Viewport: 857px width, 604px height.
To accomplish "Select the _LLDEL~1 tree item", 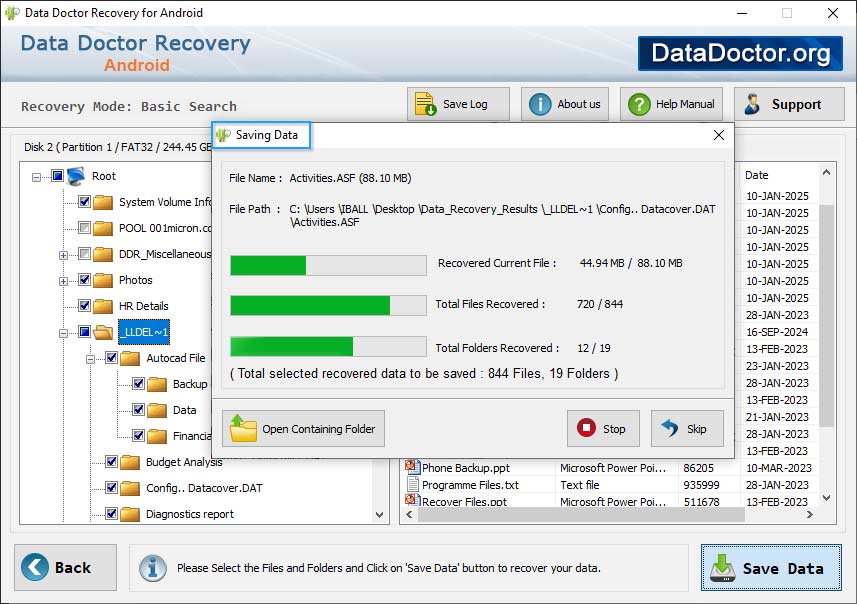I will pyautogui.click(x=144, y=332).
